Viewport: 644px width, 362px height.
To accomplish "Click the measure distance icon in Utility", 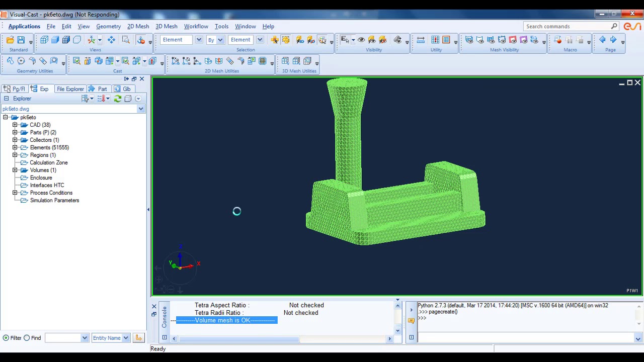I will [x=421, y=40].
